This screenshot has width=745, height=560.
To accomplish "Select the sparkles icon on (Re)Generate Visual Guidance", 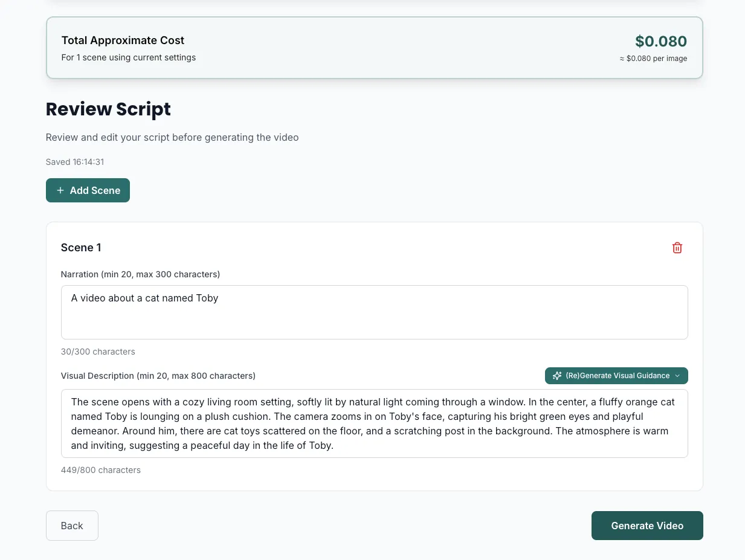I will coord(556,376).
